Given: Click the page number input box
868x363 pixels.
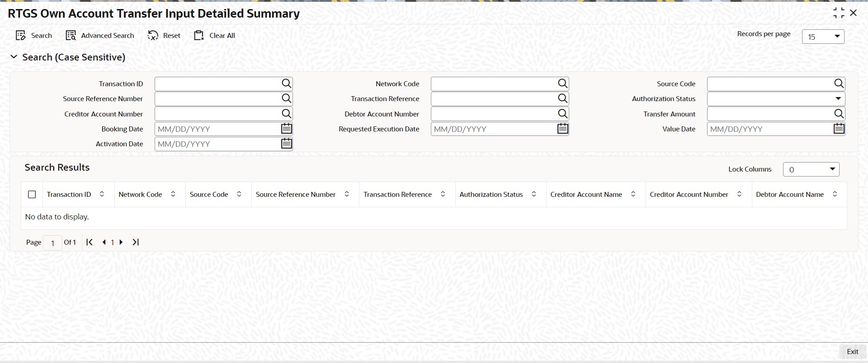Looking at the screenshot, I should [x=52, y=242].
